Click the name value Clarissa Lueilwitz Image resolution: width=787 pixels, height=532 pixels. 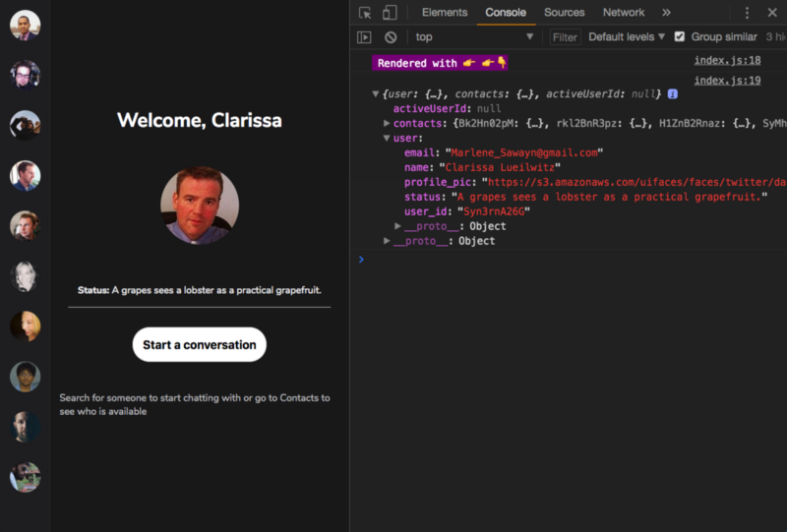click(500, 167)
